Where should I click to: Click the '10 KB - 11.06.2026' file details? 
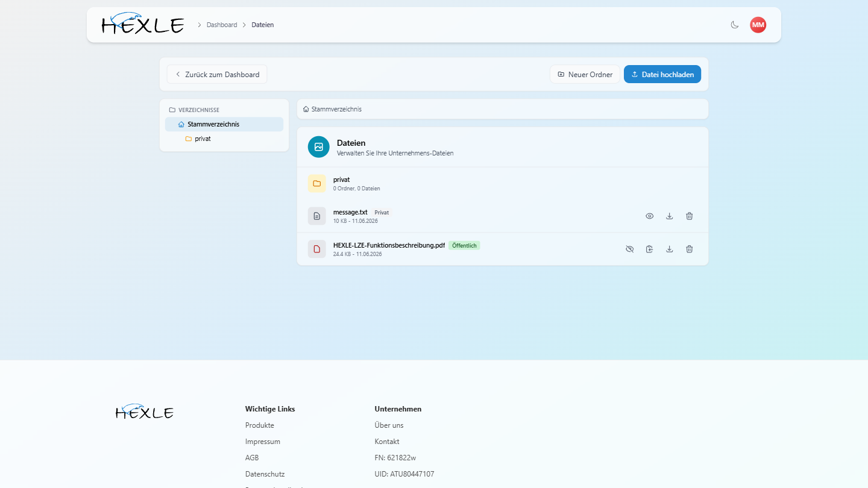coord(356,221)
